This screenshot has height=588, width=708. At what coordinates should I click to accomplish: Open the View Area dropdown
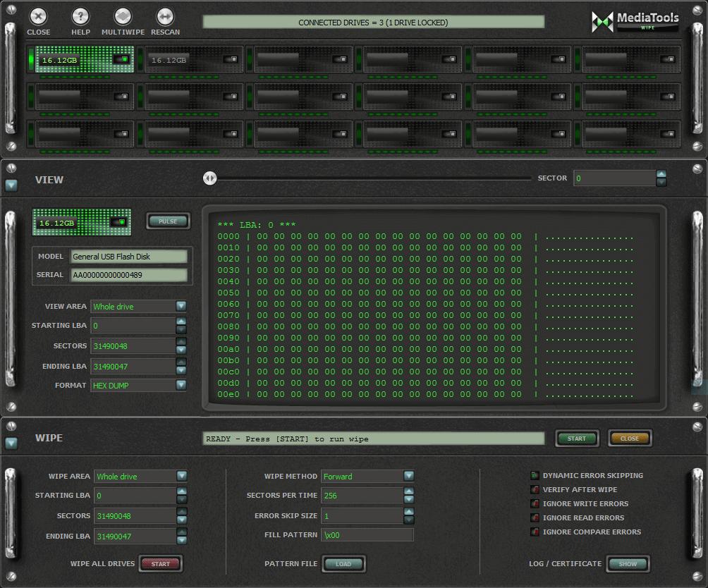coord(181,307)
